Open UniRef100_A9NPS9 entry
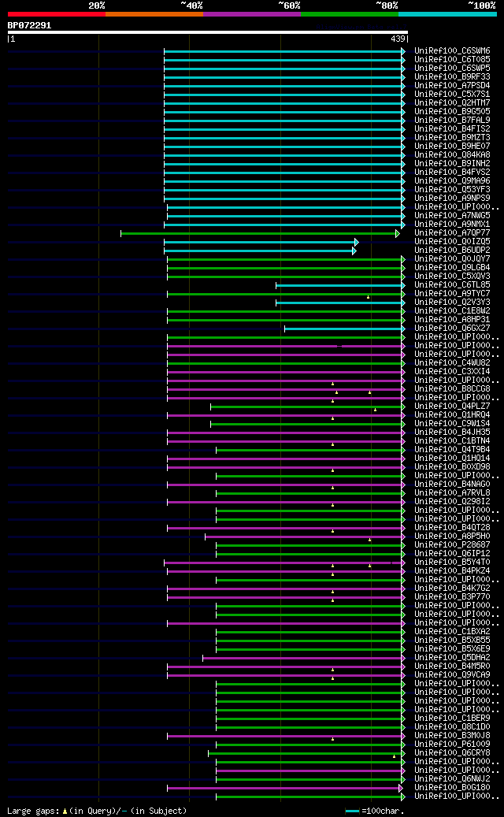Screen dimensions: 504x817 (453, 198)
